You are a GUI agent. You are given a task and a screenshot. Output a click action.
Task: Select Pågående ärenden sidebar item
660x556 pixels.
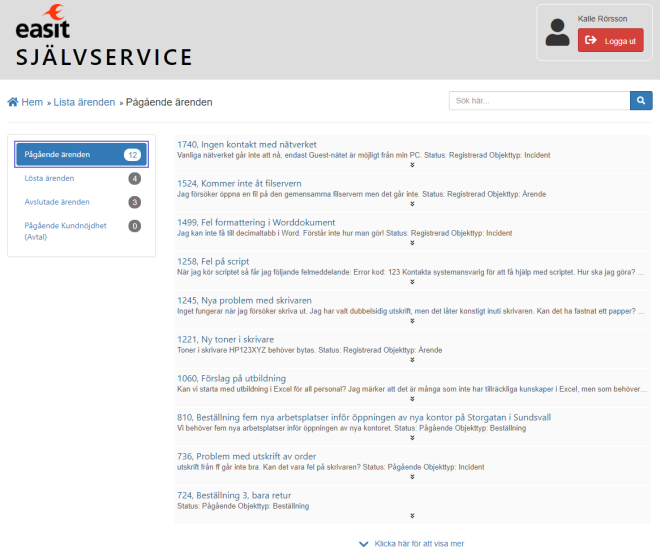pos(58,155)
